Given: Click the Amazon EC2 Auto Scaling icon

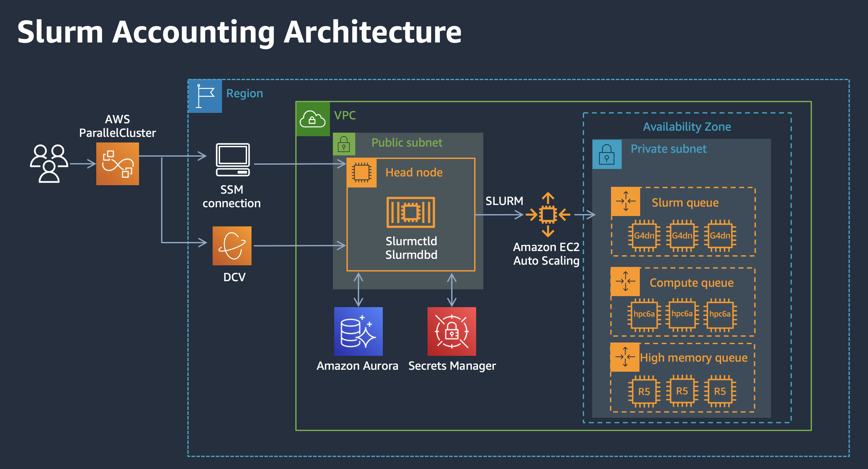Looking at the screenshot, I should tap(548, 214).
